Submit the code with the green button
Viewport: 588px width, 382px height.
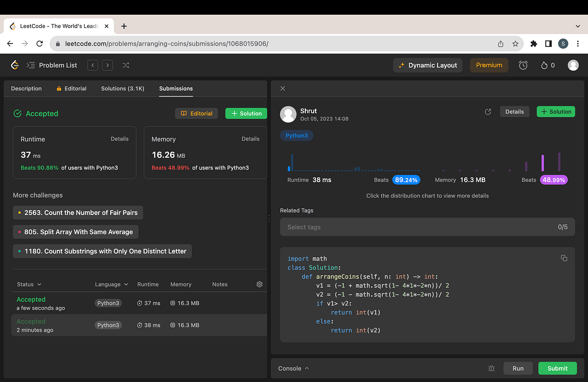[557, 368]
